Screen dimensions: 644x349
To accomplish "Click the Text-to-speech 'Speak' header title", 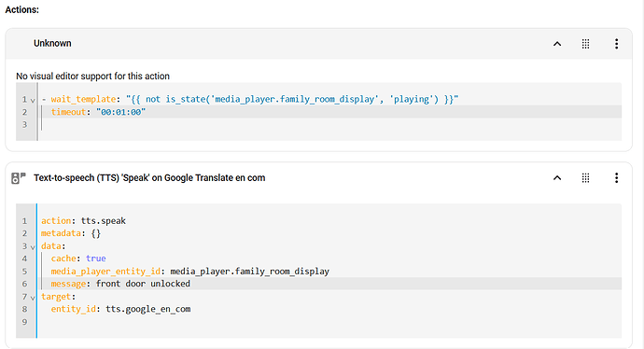I will (149, 178).
